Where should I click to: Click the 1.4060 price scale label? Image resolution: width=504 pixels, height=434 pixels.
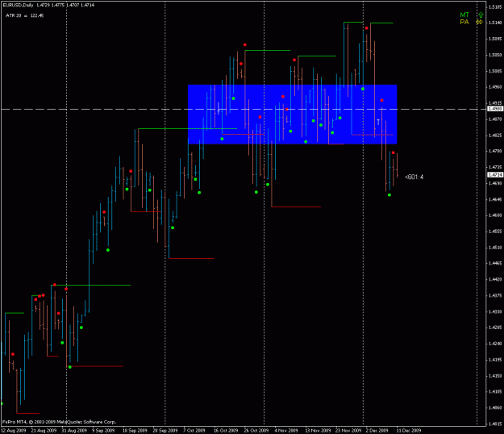pyautogui.click(x=495, y=407)
